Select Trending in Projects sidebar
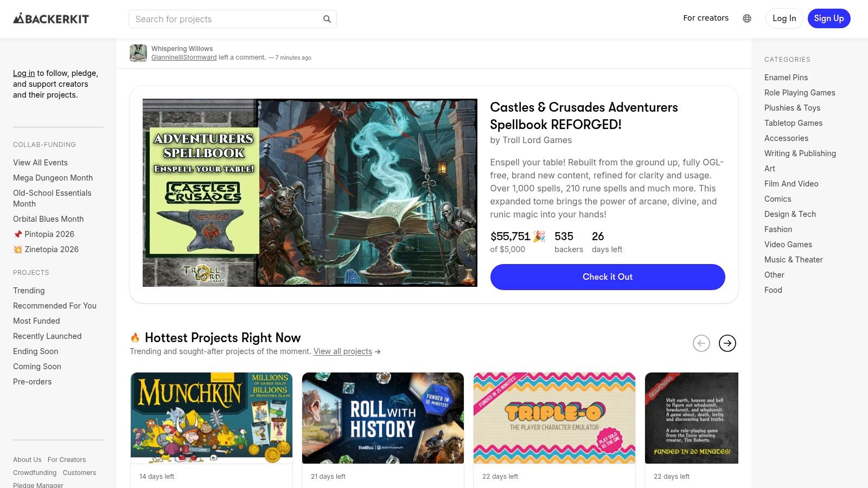 (x=29, y=291)
